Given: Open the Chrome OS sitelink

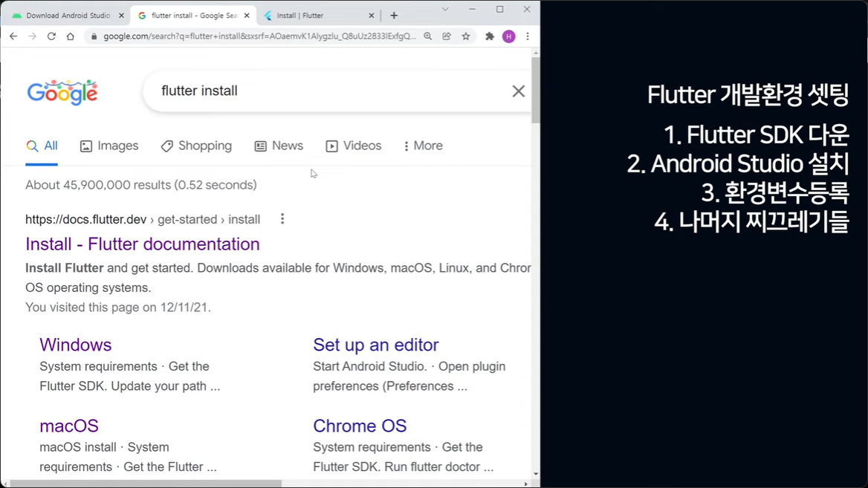Looking at the screenshot, I should point(360,426).
